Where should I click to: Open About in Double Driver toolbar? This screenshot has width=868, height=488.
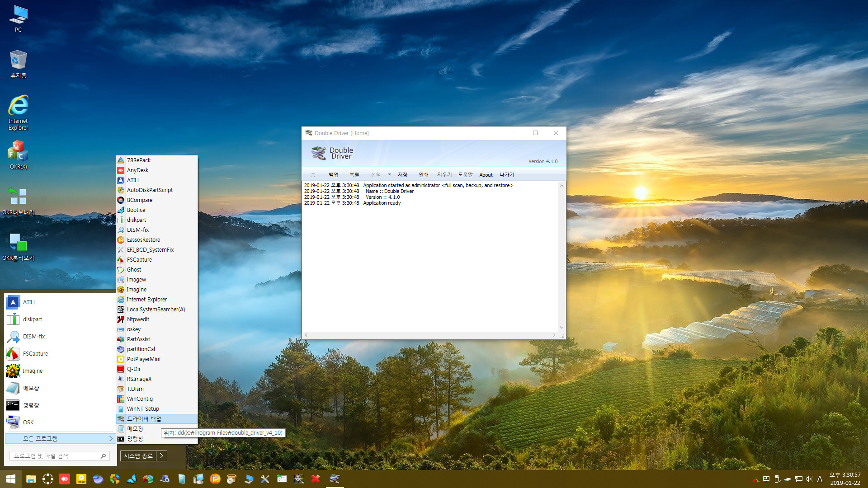pos(486,175)
